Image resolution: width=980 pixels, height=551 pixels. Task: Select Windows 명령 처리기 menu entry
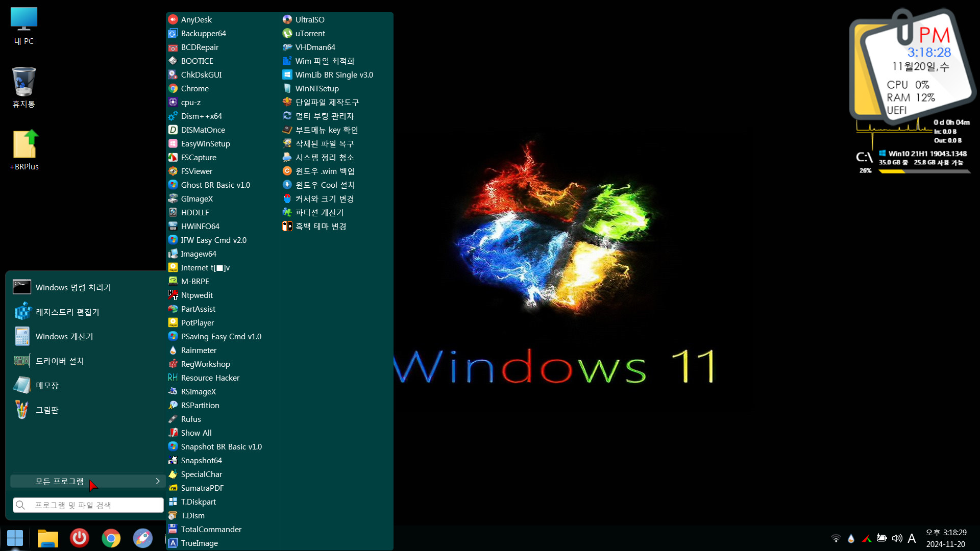pos(86,287)
